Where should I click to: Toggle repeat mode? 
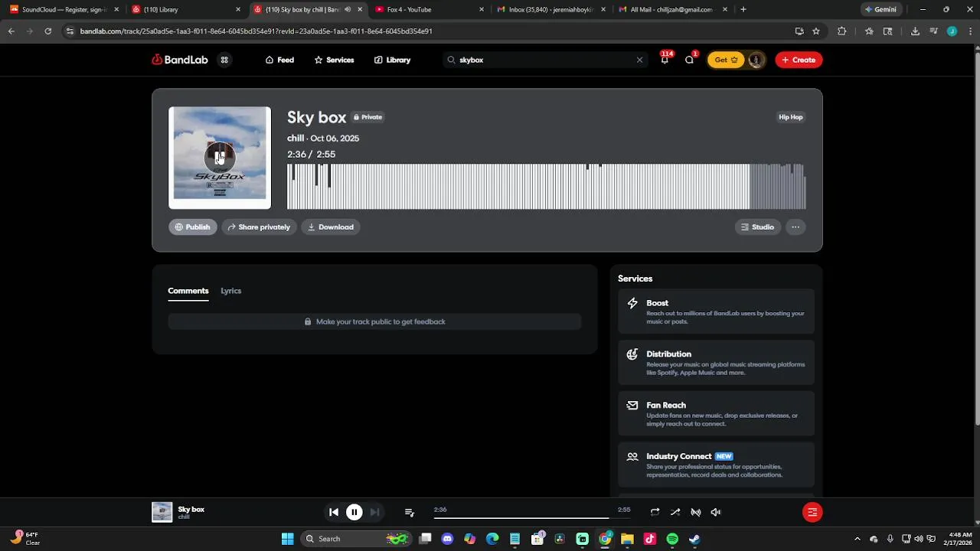point(655,512)
